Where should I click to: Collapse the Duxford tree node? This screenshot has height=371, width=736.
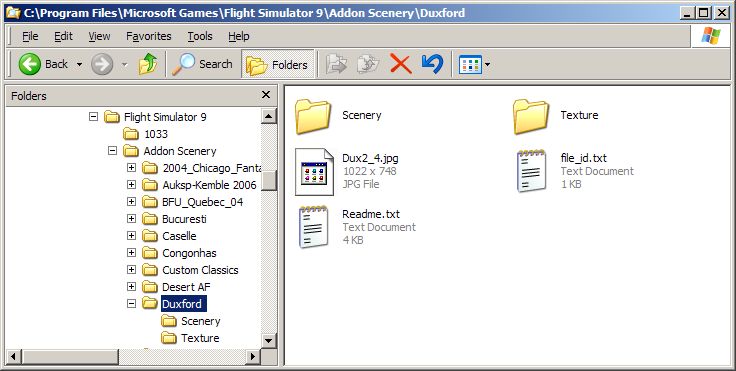pos(131,304)
